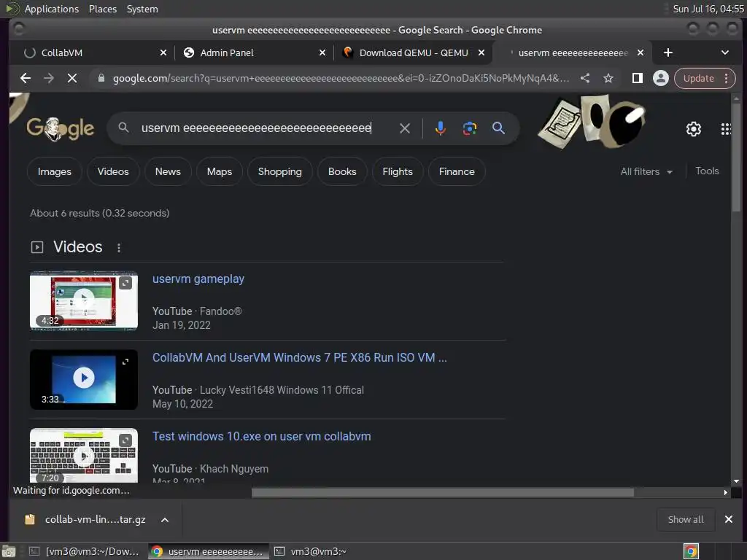Filter results by Videos
Screen dimensions: 747x560
113,171
